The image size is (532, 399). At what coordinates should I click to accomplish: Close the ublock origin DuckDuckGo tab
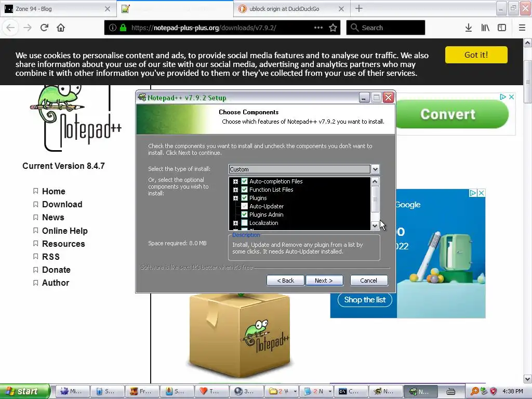tap(341, 9)
